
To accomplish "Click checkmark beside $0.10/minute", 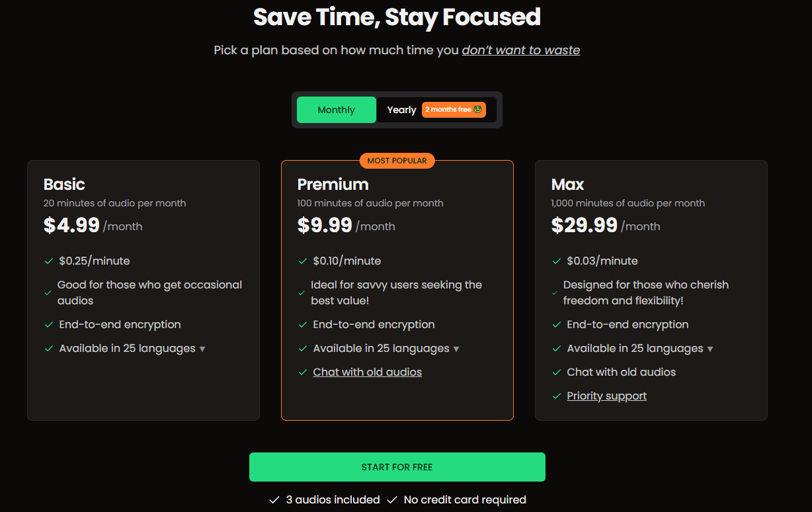I will (303, 261).
